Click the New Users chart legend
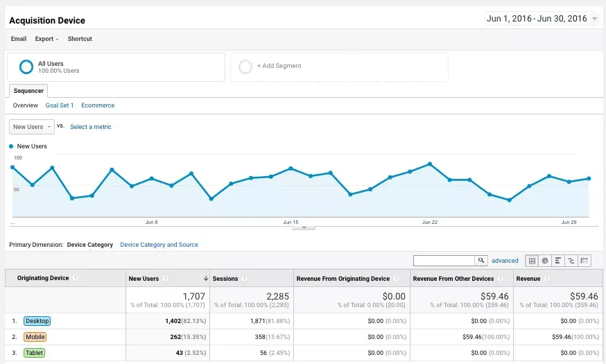606x364 pixels. click(x=28, y=146)
